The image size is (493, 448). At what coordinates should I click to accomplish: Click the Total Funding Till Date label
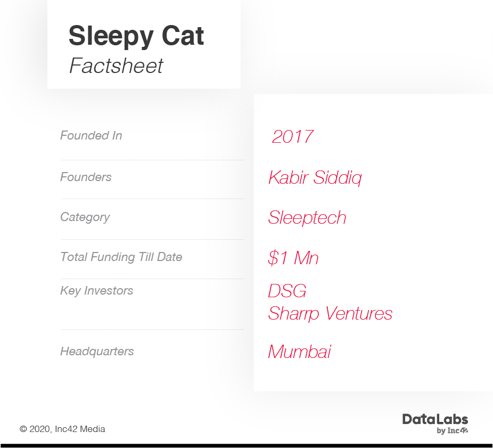tap(121, 257)
